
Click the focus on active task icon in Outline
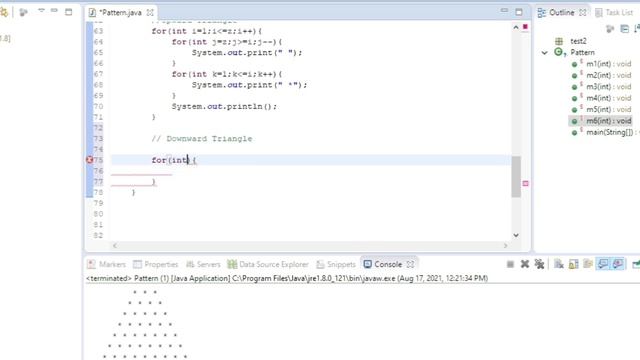[610, 29]
